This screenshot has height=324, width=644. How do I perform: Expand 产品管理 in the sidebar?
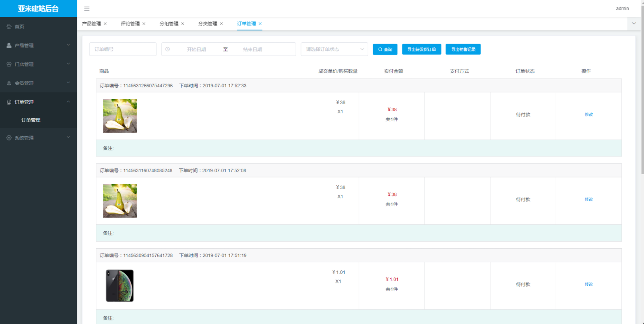[38, 45]
